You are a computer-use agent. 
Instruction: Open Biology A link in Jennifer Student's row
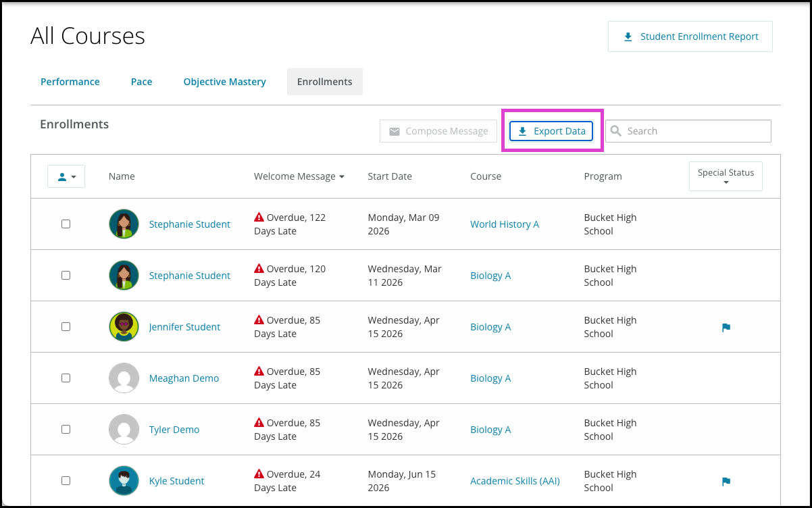click(490, 327)
